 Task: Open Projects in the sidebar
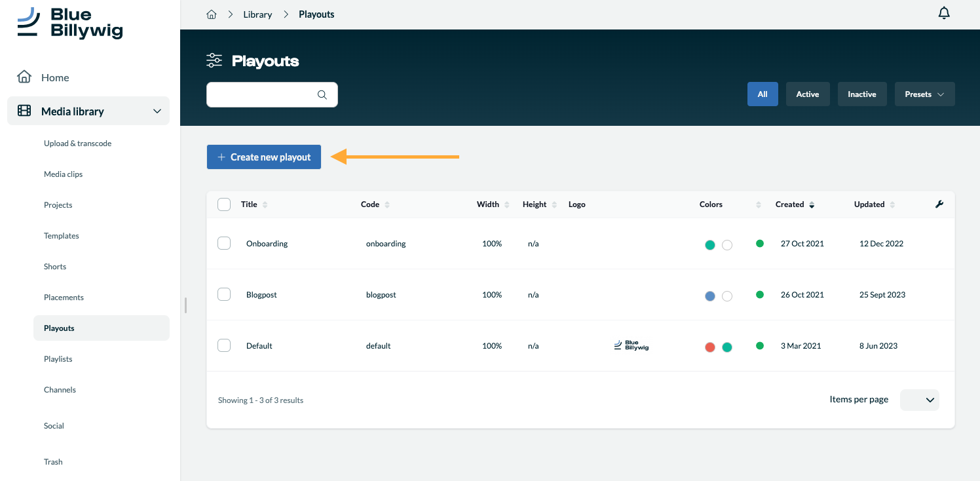click(58, 205)
